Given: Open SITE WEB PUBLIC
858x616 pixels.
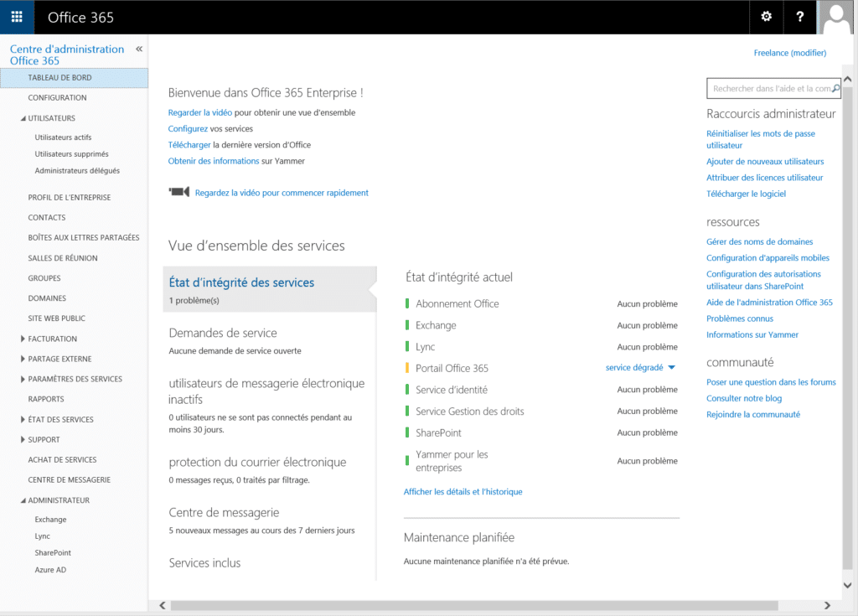Looking at the screenshot, I should point(57,318).
